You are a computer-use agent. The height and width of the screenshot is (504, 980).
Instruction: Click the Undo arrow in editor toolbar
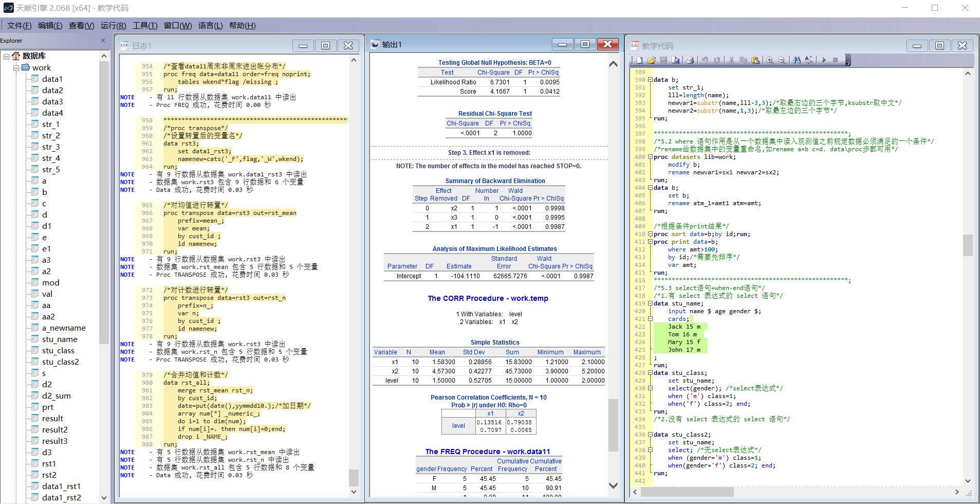coord(705,60)
